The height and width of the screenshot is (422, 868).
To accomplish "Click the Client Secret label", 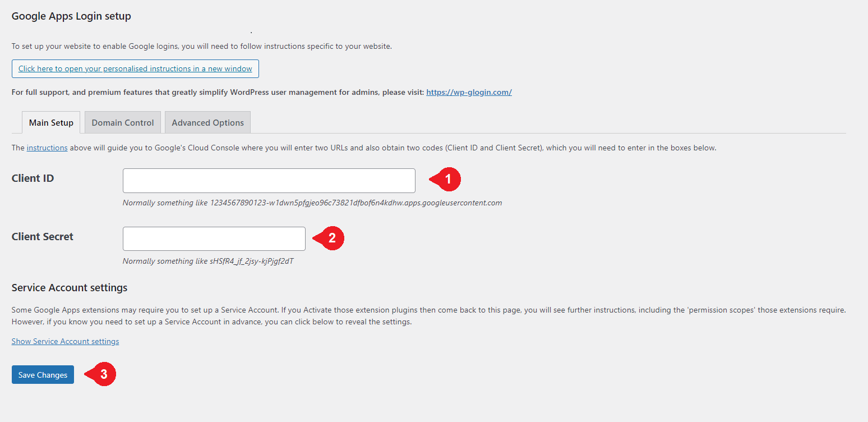I will coord(42,236).
